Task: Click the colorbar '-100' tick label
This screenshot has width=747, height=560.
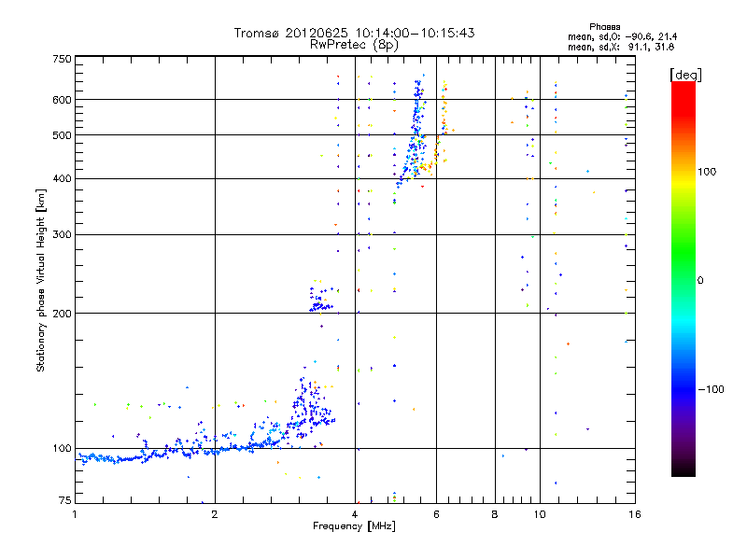Action: (x=711, y=389)
